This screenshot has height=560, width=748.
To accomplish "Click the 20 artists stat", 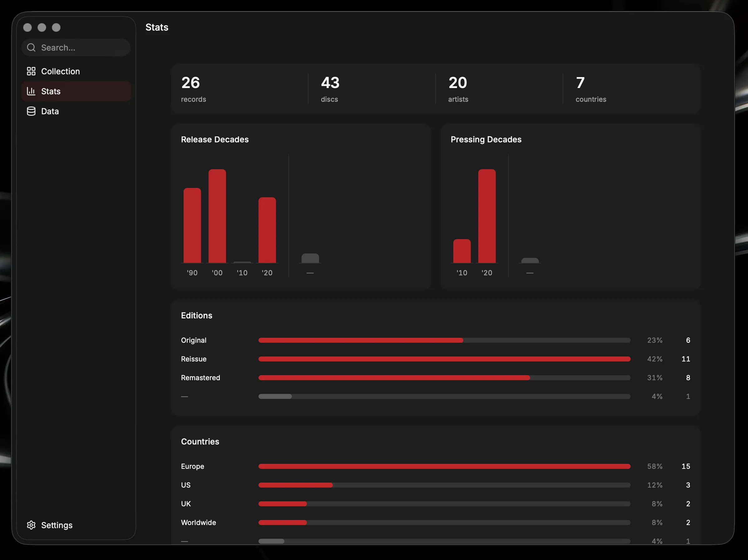I will (458, 89).
